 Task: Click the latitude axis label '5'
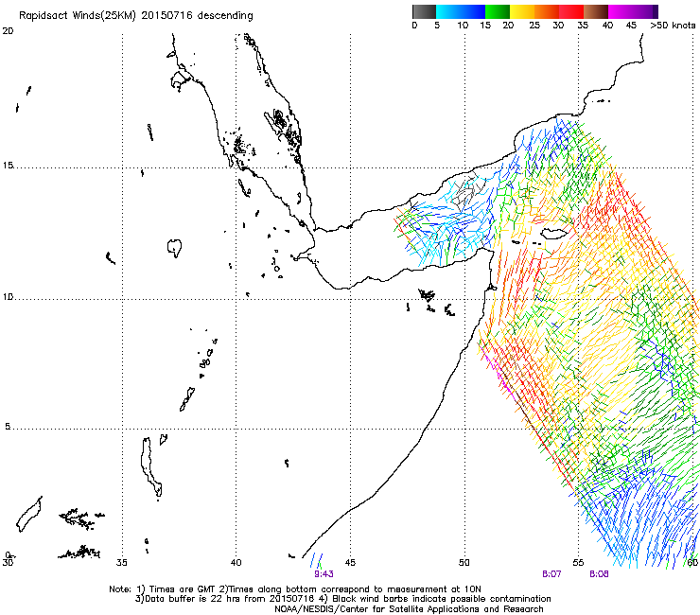click(x=8, y=427)
